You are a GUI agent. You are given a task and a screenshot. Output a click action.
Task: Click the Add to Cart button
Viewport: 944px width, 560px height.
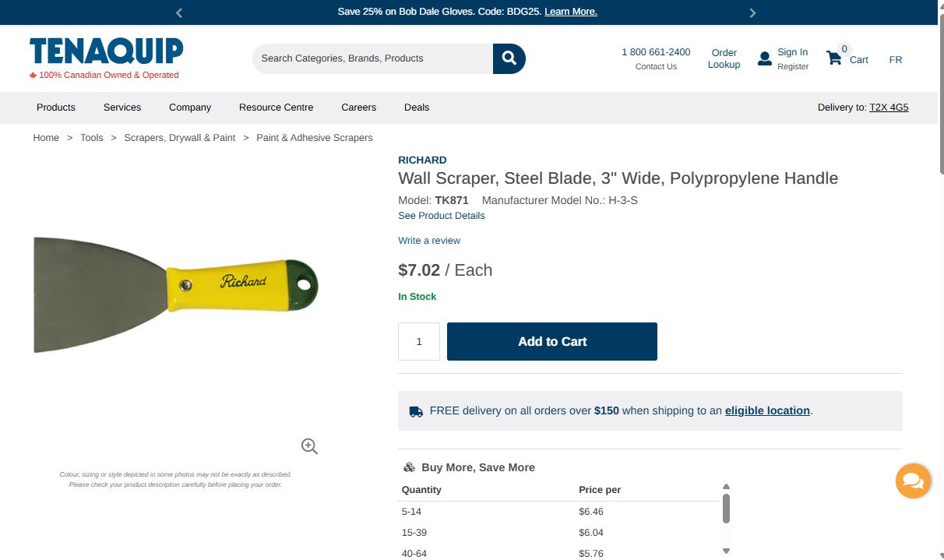(551, 341)
